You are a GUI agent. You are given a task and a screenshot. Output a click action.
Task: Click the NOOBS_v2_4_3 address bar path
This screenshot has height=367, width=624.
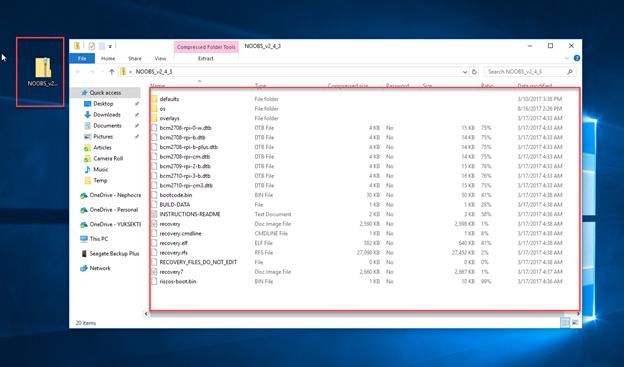coord(154,72)
